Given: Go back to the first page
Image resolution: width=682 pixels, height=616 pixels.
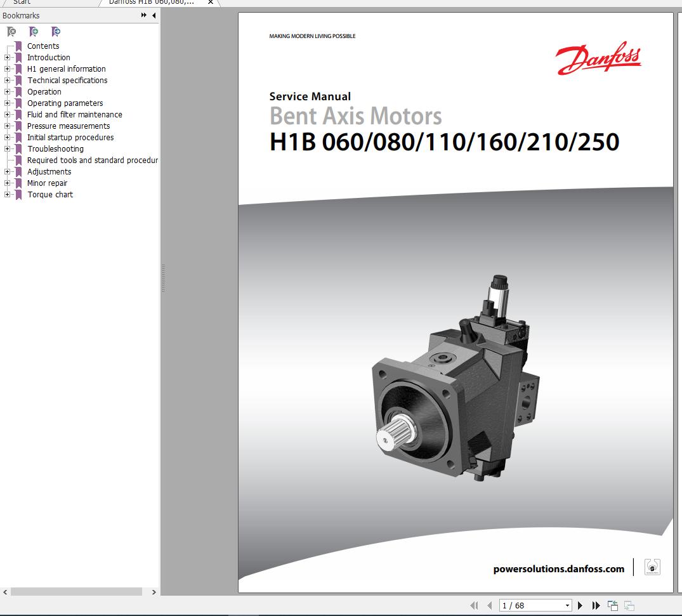Looking at the screenshot, I should pyautogui.click(x=474, y=605).
